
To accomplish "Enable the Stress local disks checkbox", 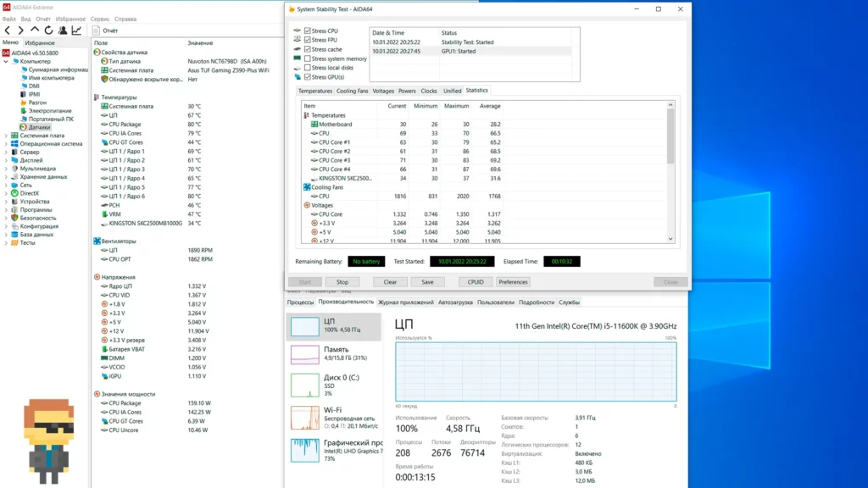I will (x=308, y=68).
